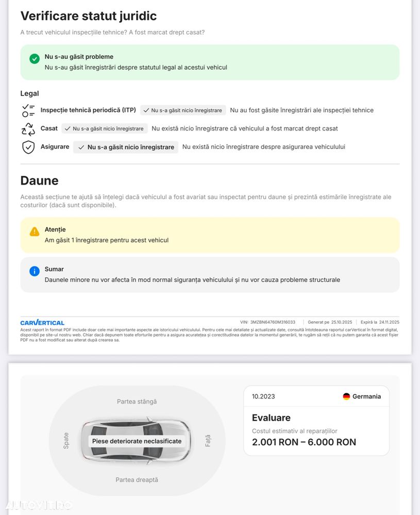The width and height of the screenshot is (420, 515).
Task: Click the carVertical logo in the footer
Action: click(42, 323)
